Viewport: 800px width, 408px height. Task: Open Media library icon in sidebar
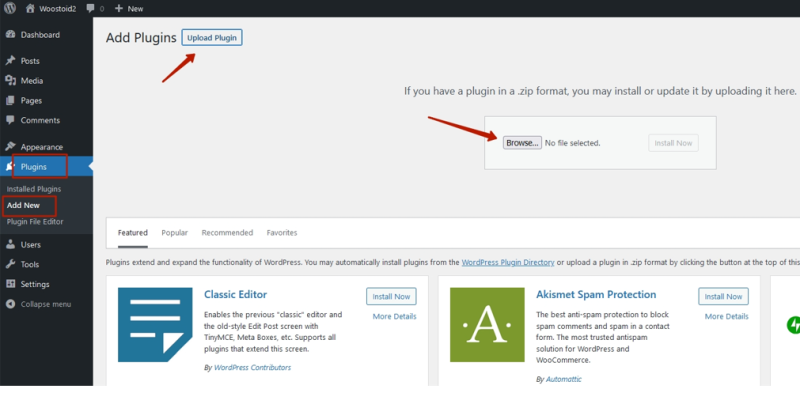tap(10, 81)
